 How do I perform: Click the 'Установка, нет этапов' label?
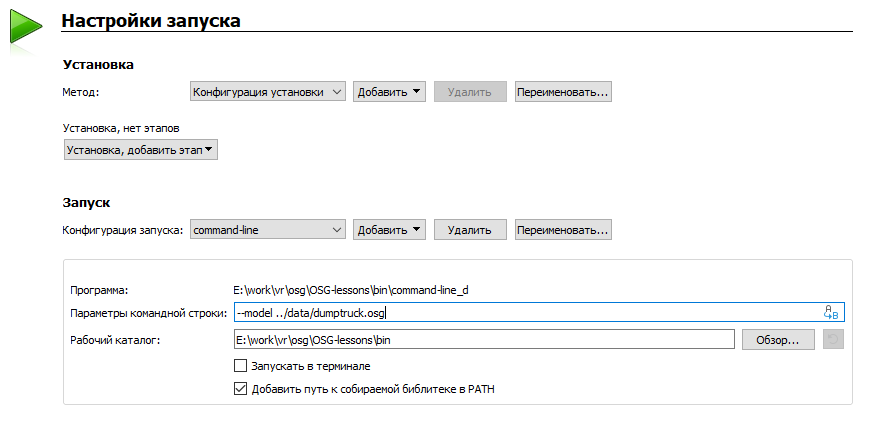[121, 128]
